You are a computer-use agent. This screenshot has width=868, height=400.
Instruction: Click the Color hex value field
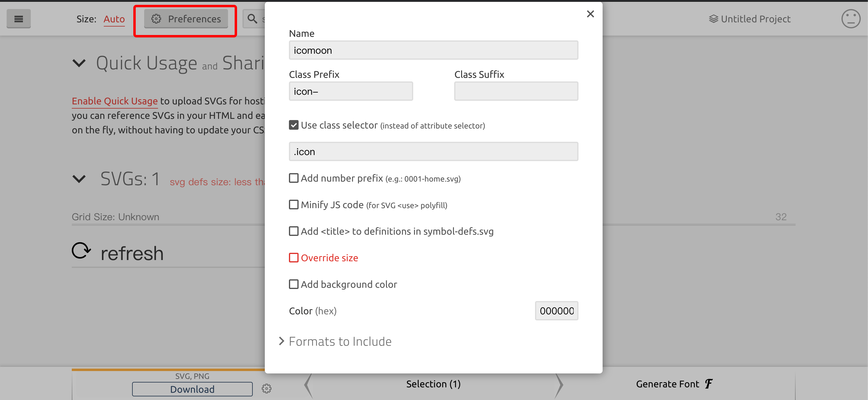556,311
